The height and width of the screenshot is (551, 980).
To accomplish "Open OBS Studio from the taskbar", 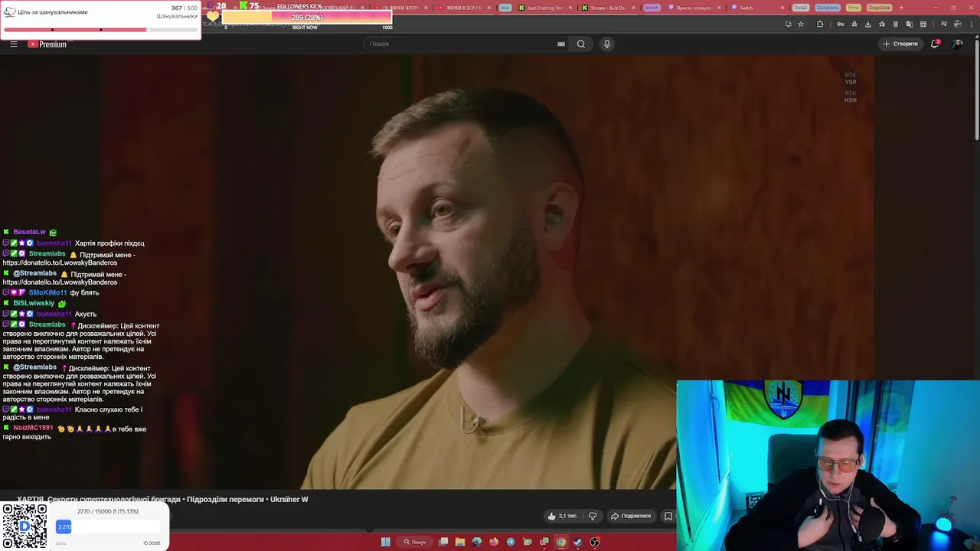I will point(595,542).
